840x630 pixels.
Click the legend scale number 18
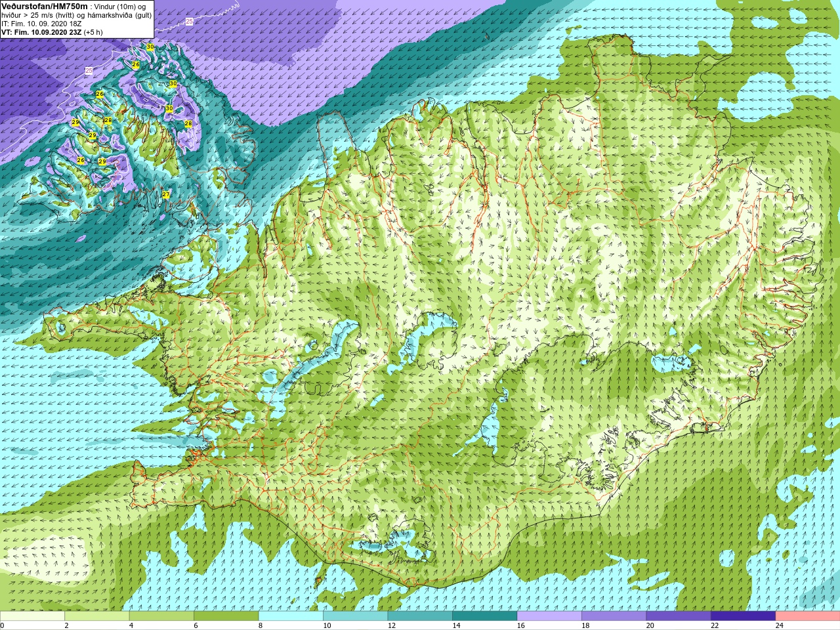click(x=585, y=625)
